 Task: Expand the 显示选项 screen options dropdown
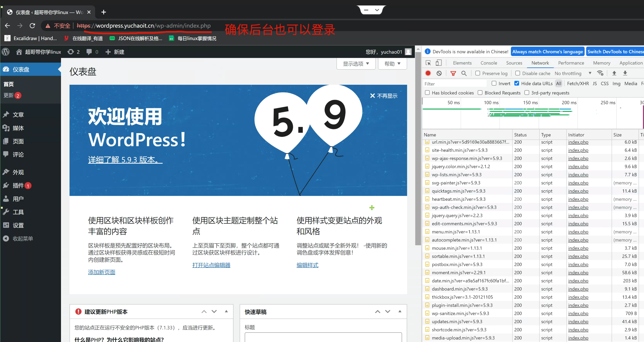356,63
